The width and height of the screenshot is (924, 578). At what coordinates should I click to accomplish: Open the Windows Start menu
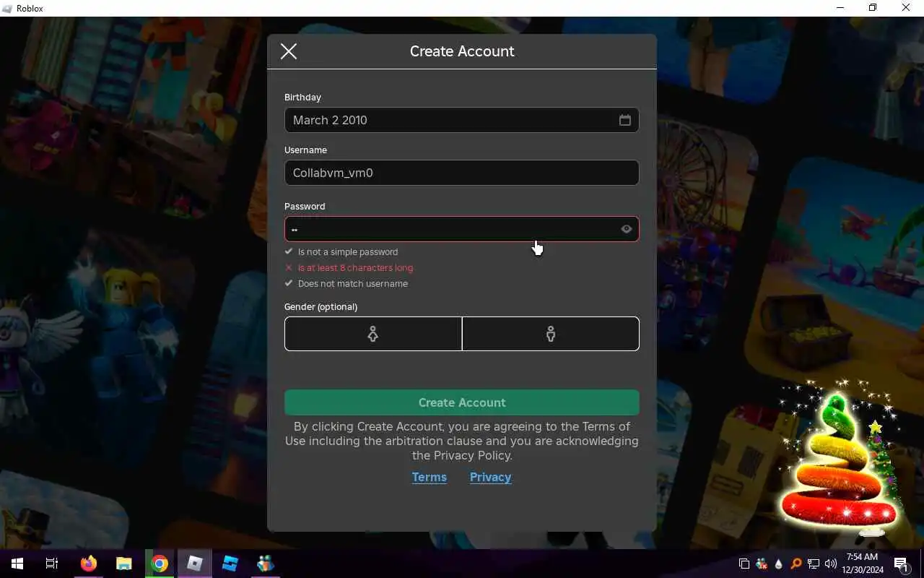pos(17,564)
